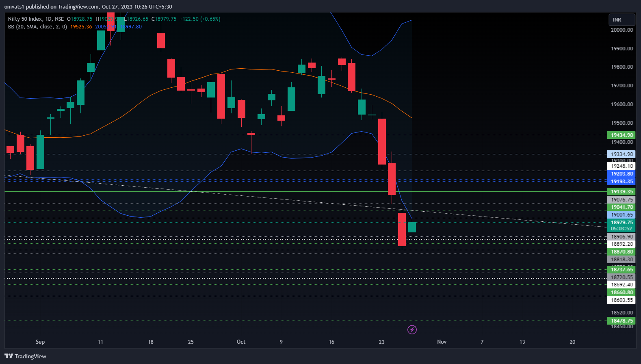The width and height of the screenshot is (641, 364).
Task: Click the 19001.65 light blue price label
Action: pos(622,215)
